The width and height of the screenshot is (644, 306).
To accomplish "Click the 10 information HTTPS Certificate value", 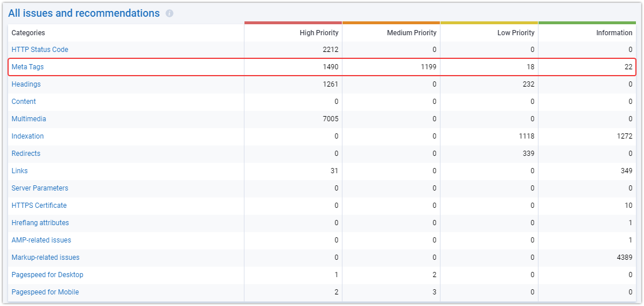I will 629,205.
